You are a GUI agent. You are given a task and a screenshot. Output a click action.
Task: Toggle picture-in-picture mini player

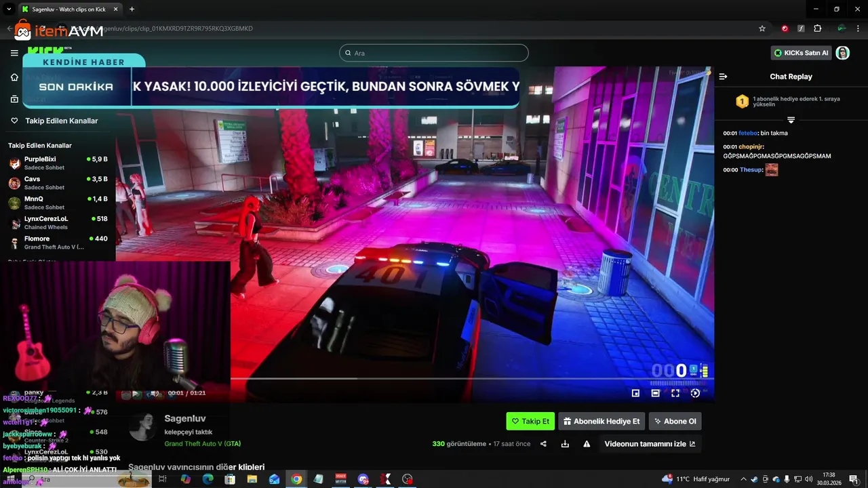point(635,393)
